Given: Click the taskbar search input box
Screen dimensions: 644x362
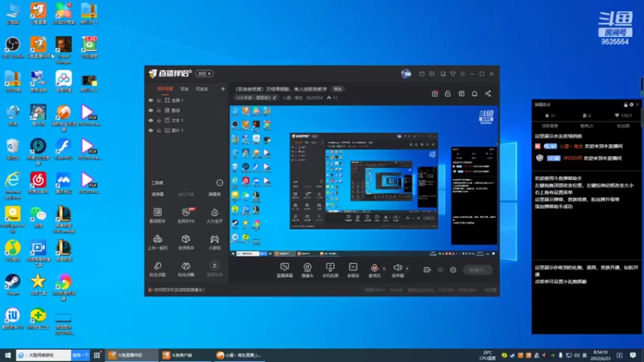Looking at the screenshot, I should click(44, 355).
